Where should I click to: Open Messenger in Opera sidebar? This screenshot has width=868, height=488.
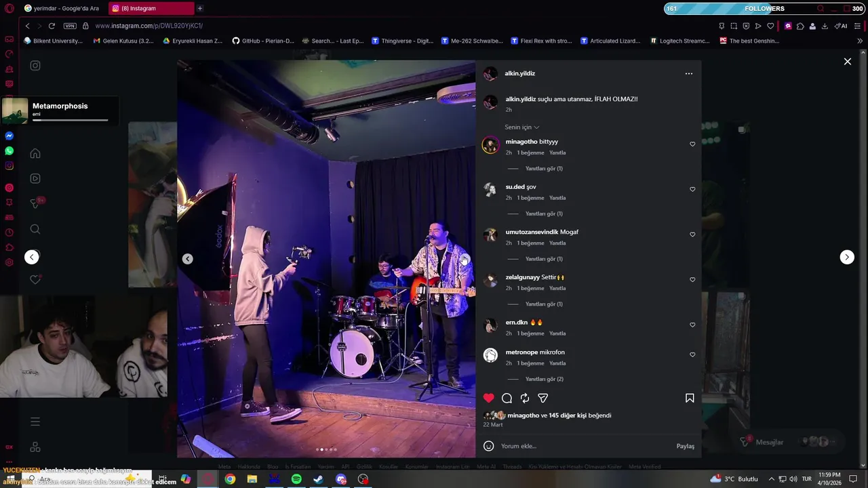pos(9,136)
